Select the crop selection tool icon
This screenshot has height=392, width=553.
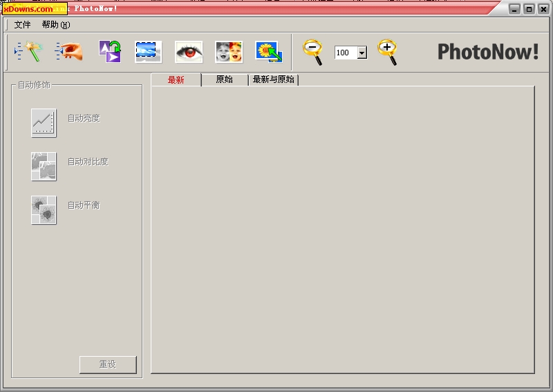148,52
